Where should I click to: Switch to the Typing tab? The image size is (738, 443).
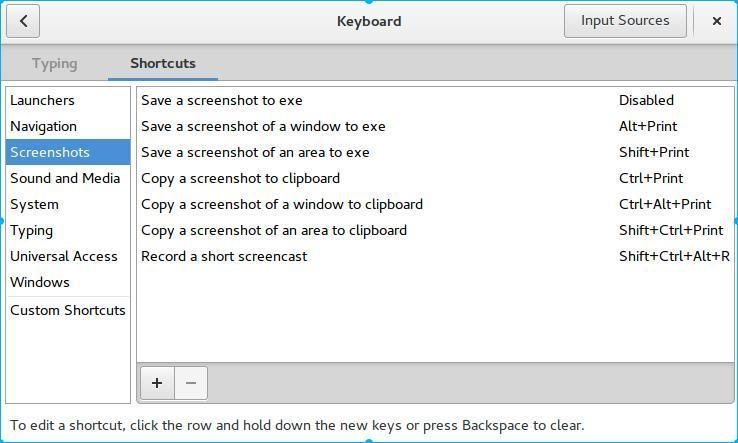(x=55, y=64)
